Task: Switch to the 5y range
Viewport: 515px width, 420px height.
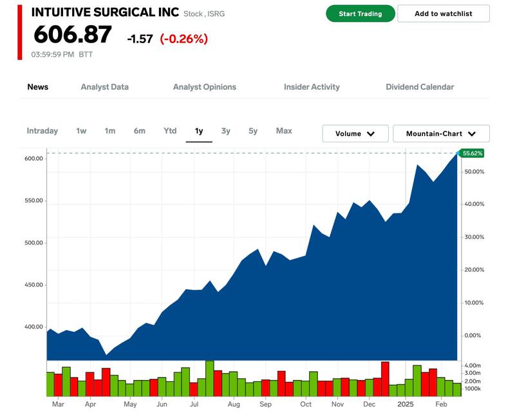Action: (x=253, y=131)
